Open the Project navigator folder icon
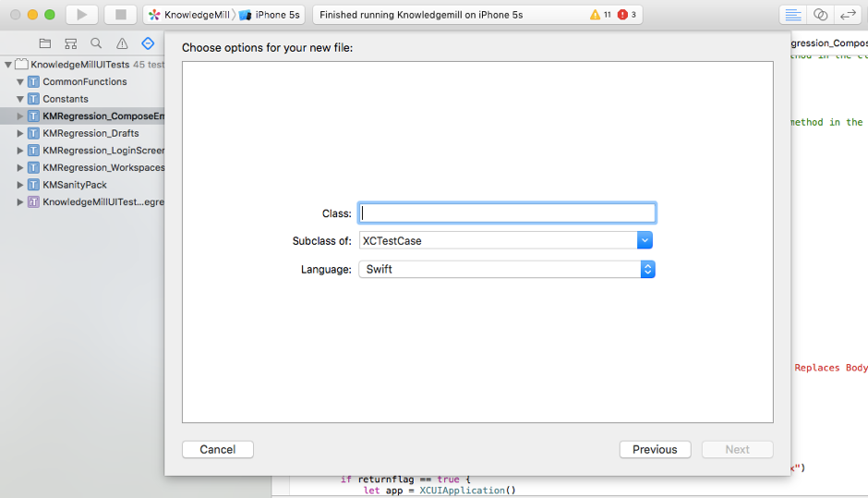This screenshot has width=868, height=498. (x=44, y=43)
